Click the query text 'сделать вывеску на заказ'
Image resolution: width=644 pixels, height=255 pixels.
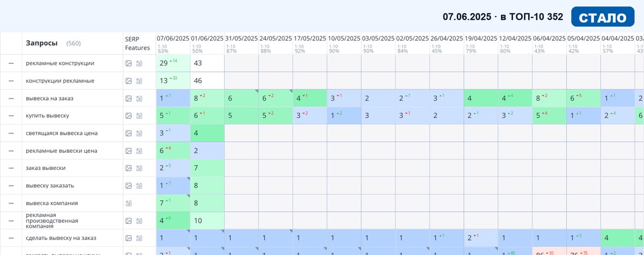point(61,238)
